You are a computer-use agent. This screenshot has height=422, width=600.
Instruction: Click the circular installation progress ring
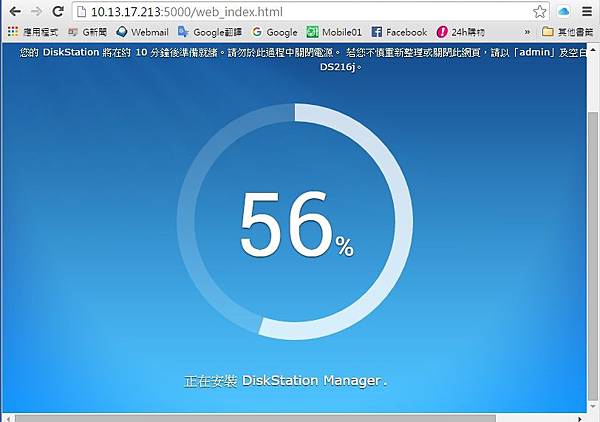295,222
